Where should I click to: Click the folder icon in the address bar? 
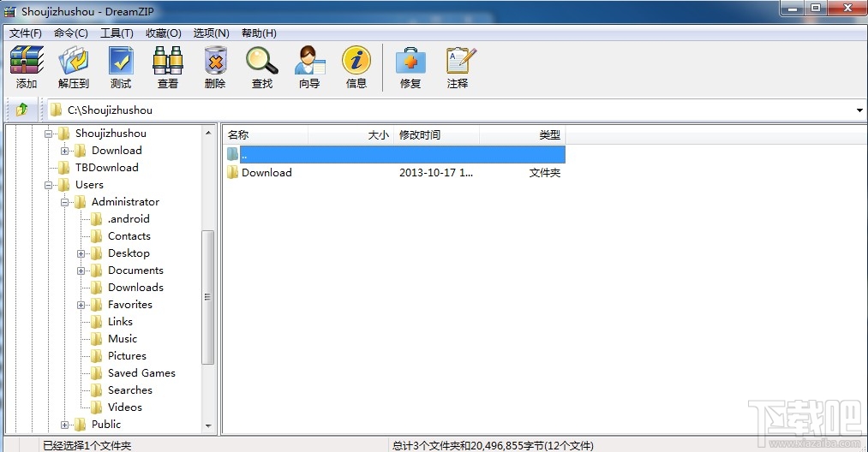tap(56, 110)
